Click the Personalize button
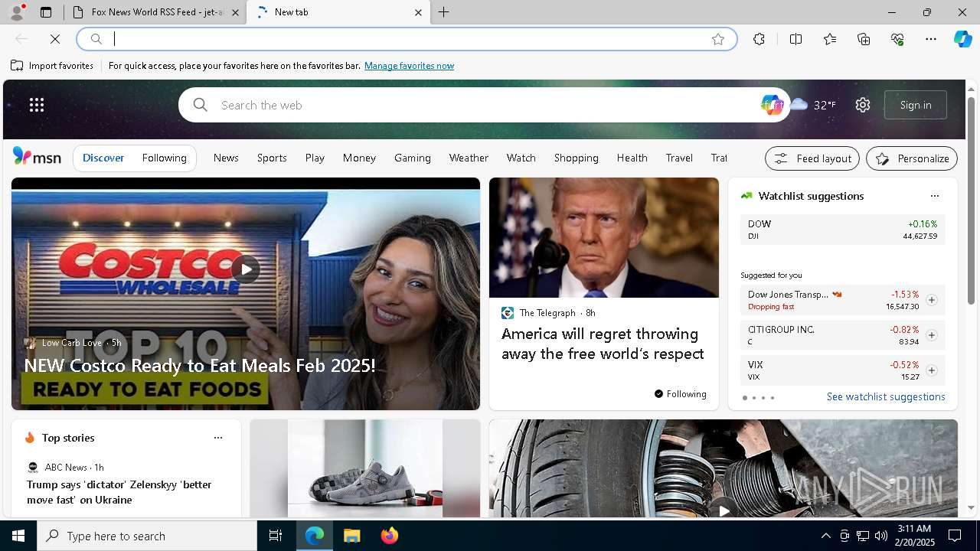Image resolution: width=980 pixels, height=551 pixels. pos(912,158)
